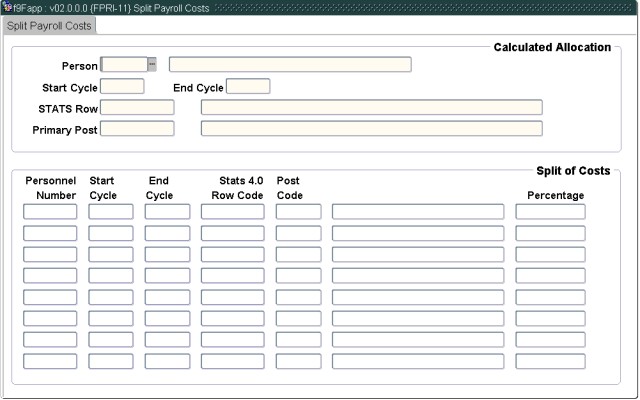Image resolution: width=640 pixels, height=400 pixels.
Task: Click the last row Percentage field
Action: [x=550, y=361]
